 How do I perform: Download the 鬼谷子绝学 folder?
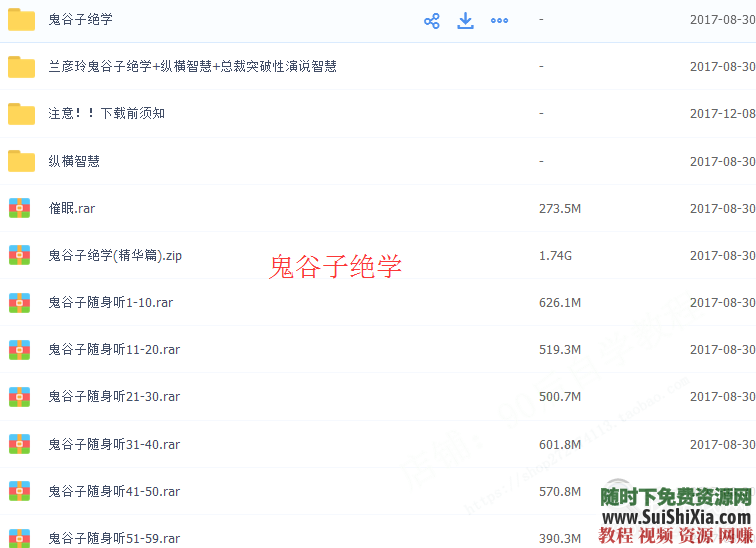465,21
